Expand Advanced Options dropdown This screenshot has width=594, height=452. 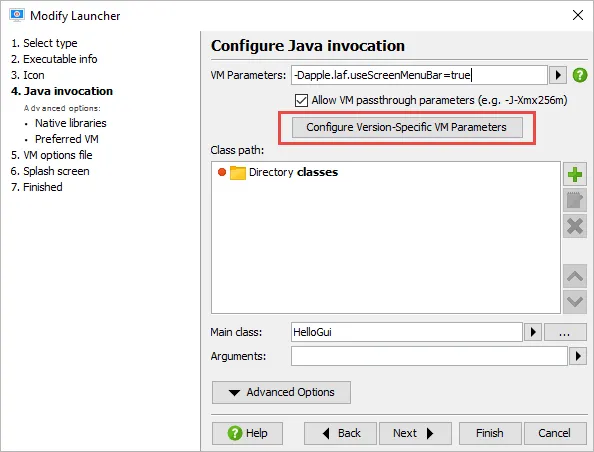click(281, 392)
